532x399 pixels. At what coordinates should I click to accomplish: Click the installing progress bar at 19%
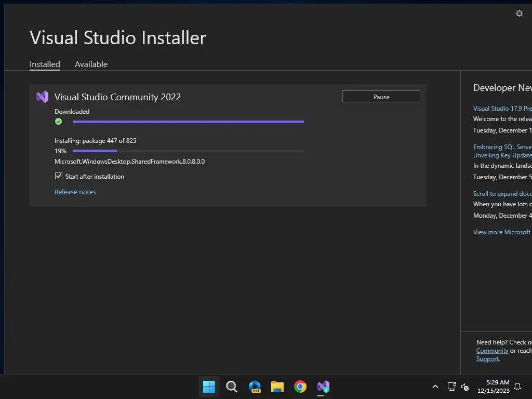click(188, 151)
